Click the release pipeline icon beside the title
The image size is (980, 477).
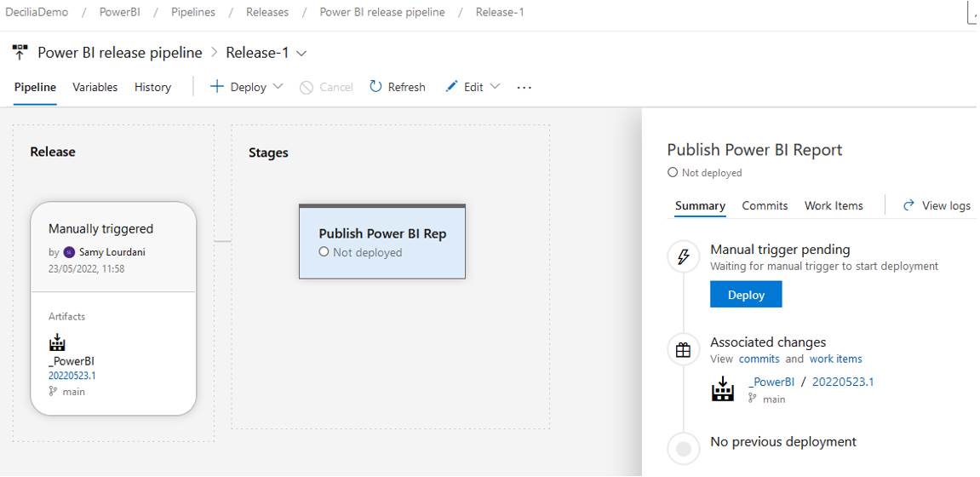pyautogui.click(x=20, y=53)
